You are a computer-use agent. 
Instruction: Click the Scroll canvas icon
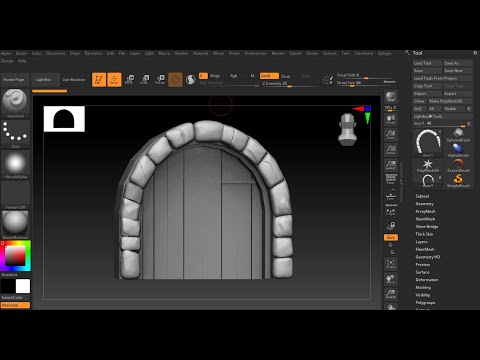391,119
